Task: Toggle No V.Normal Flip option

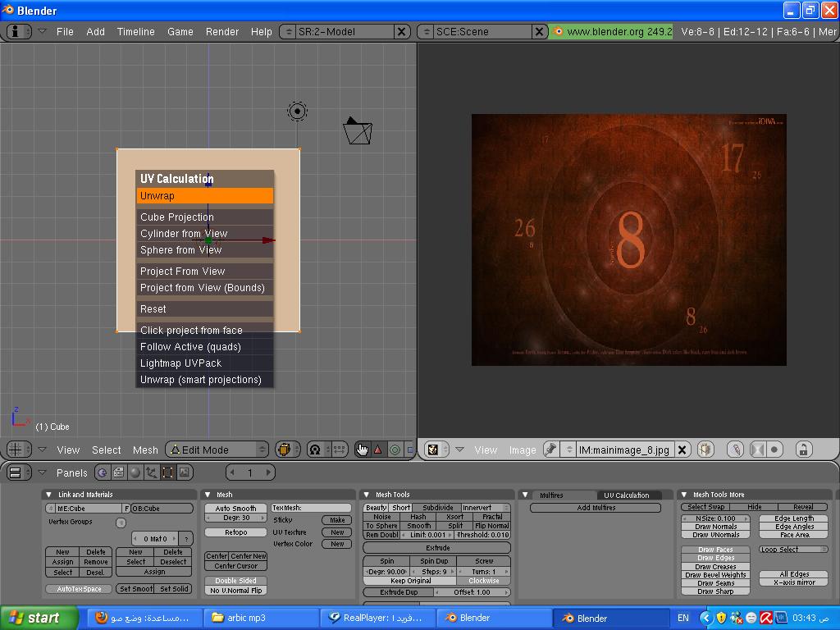Action: click(235, 591)
